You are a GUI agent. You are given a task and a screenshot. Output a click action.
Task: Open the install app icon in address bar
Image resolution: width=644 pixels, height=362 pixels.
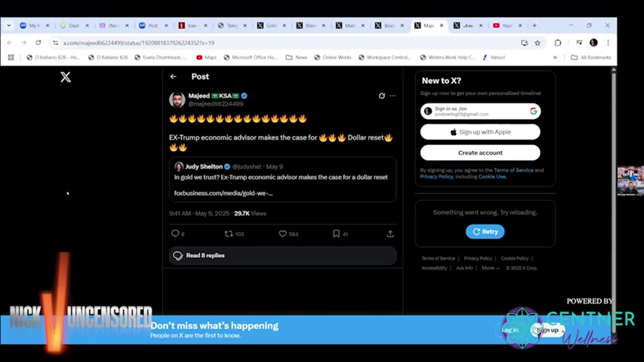tap(525, 43)
